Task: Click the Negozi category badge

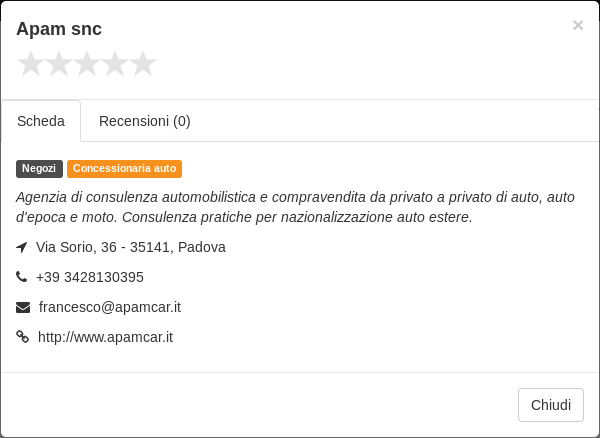Action: point(39,169)
